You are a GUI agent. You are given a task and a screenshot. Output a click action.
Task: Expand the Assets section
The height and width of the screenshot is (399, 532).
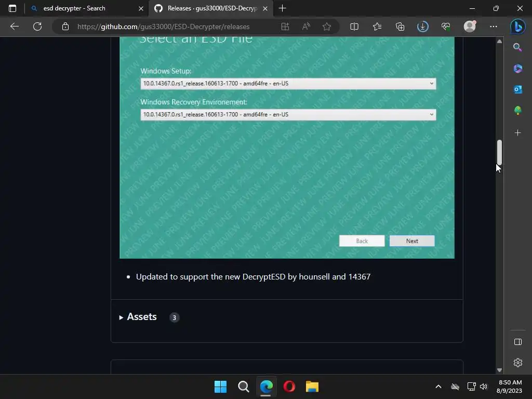[138, 317]
